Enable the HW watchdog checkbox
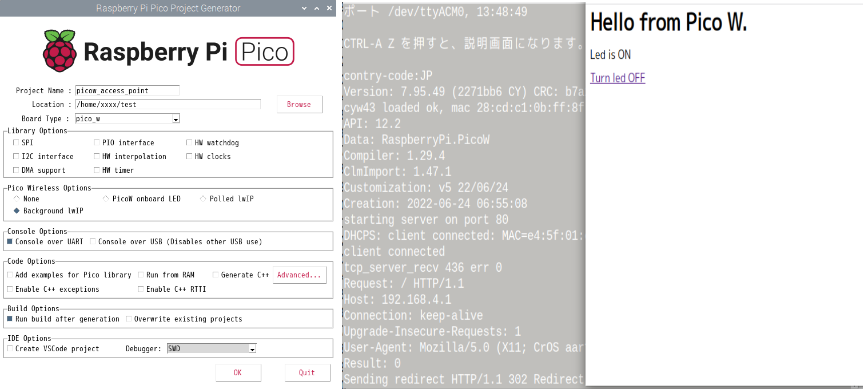This screenshot has height=389, width=868. tap(189, 142)
